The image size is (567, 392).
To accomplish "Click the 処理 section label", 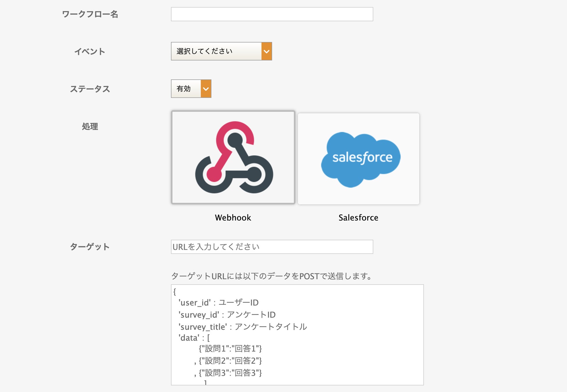I will tap(90, 126).
